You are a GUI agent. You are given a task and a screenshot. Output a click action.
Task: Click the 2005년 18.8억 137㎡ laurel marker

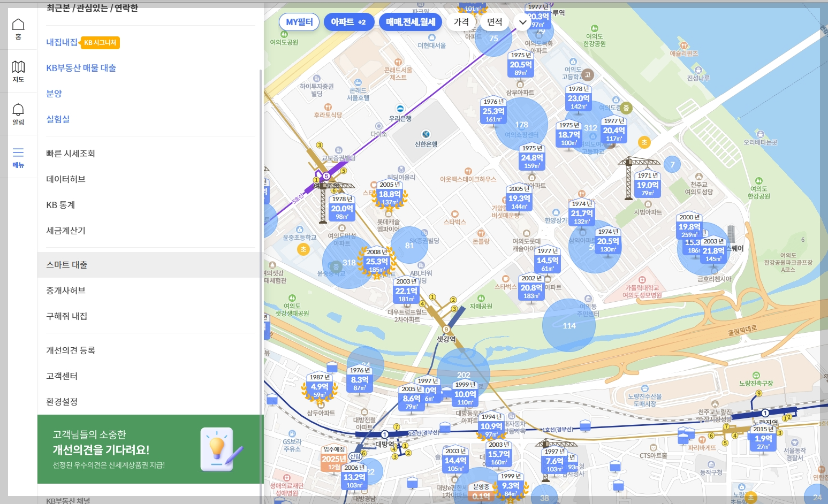pyautogui.click(x=390, y=194)
